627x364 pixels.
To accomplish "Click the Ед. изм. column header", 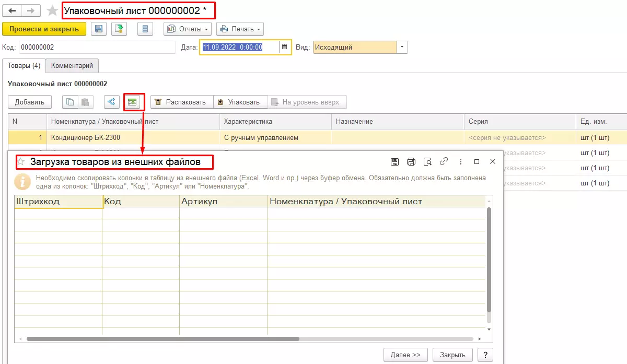I will (x=601, y=121).
